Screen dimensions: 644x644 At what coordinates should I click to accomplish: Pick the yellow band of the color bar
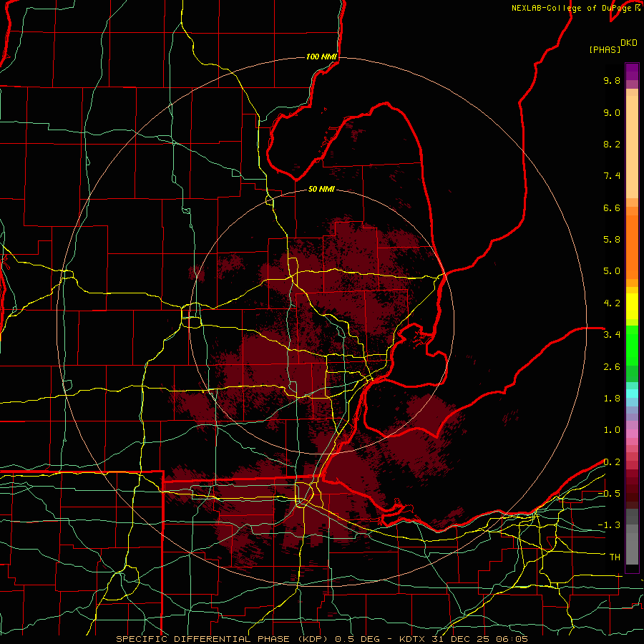(x=632, y=306)
